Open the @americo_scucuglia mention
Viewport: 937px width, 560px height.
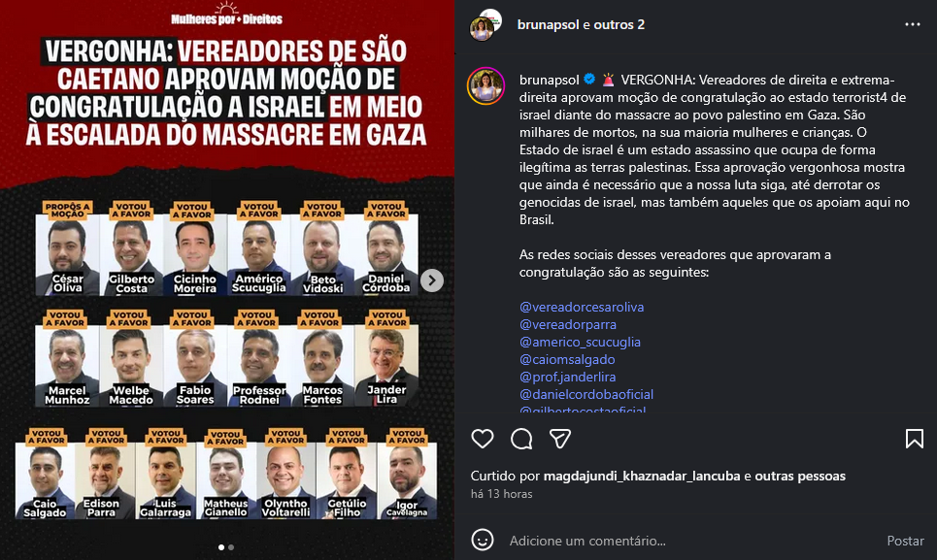[580, 342]
